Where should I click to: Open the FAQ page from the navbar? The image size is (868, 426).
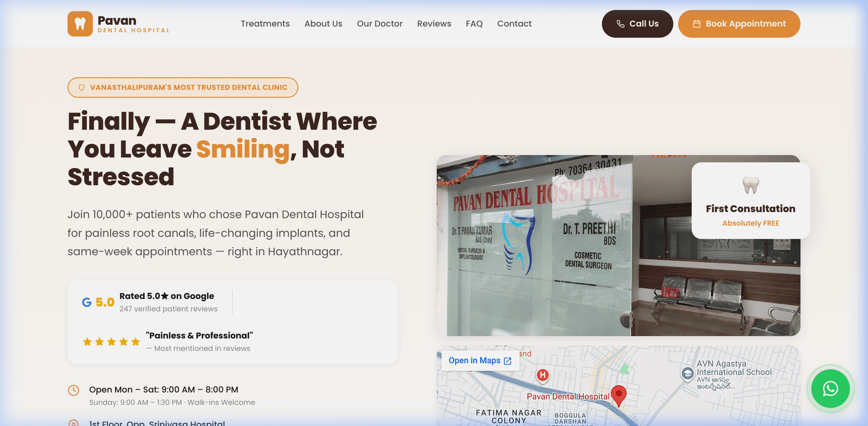[x=474, y=24]
